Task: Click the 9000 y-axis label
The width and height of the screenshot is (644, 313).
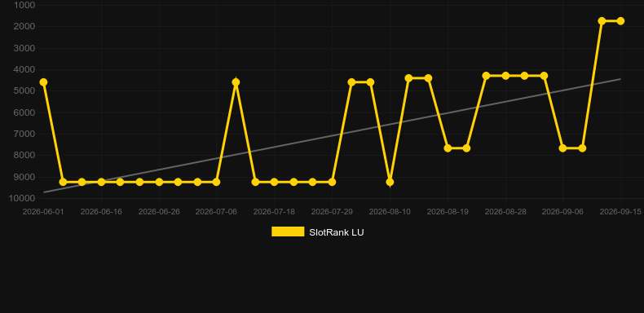Action: 24,177
